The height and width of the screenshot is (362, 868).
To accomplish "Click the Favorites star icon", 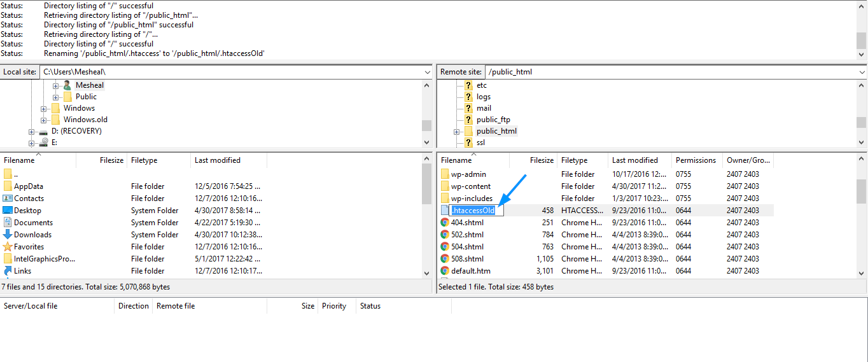I will tap(8, 247).
